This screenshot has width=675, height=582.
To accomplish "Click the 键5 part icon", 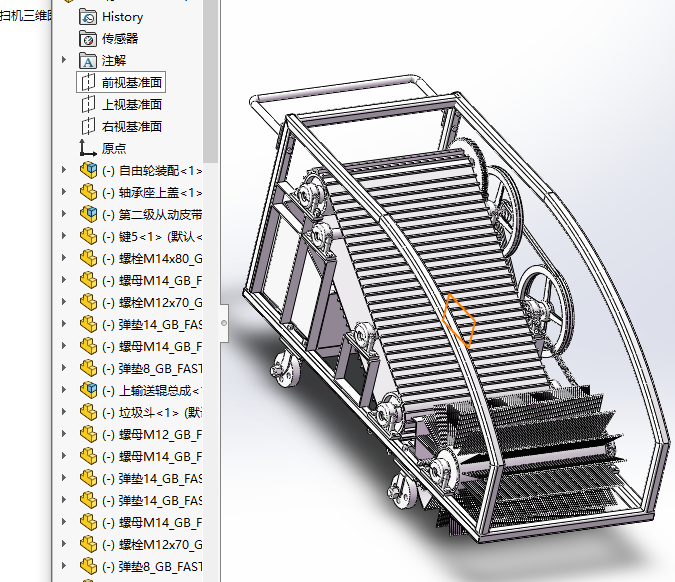I will pos(88,236).
